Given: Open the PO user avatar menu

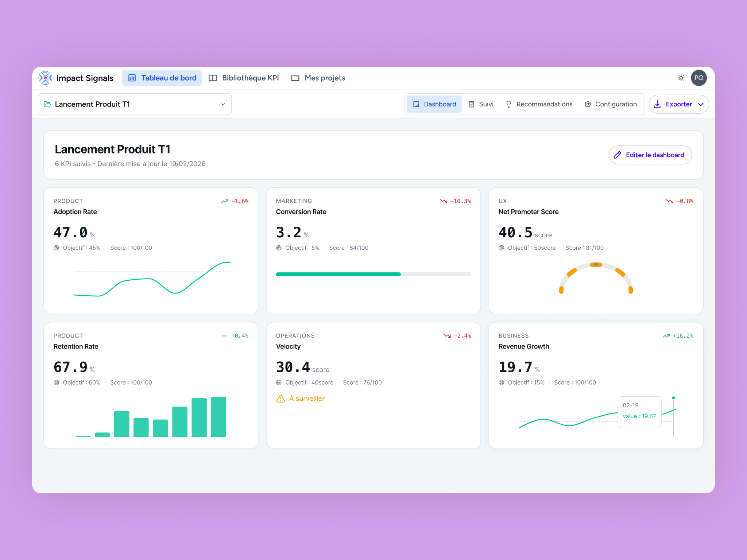Looking at the screenshot, I should click(x=698, y=78).
